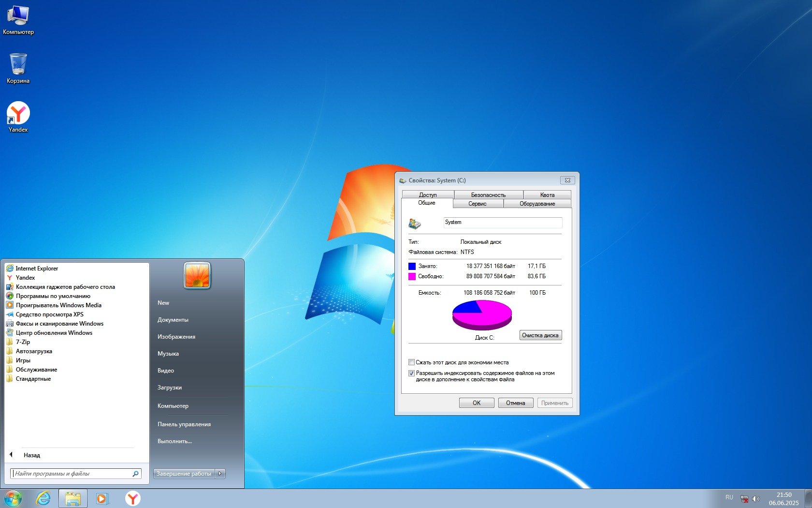
Task: Click the Очистка диска button
Action: pos(540,335)
